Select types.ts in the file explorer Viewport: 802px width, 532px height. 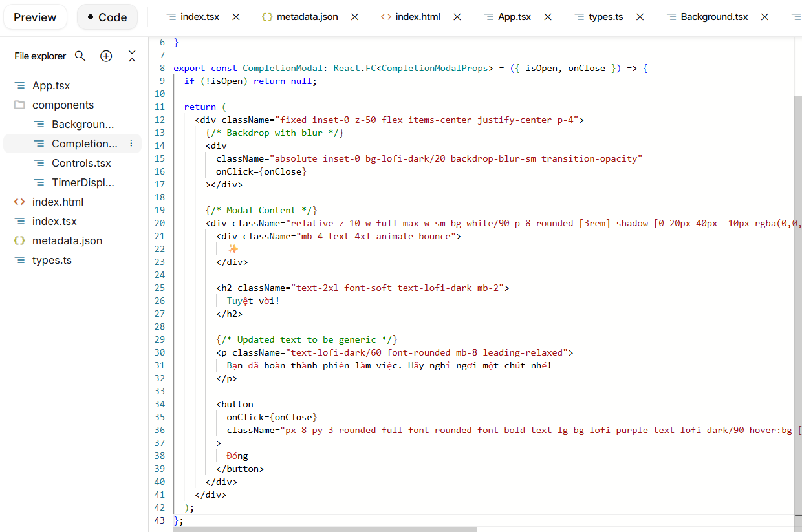click(x=52, y=260)
